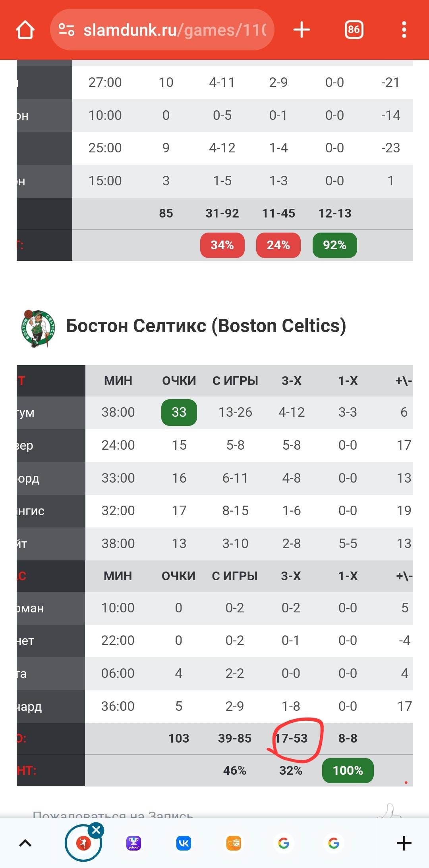
Task: Switch to the orange basketball tab
Action: [234, 843]
